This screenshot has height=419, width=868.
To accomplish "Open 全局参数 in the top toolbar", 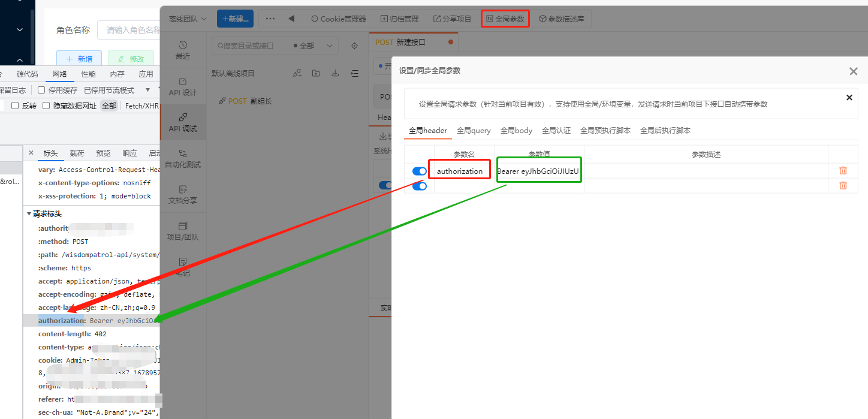I will pos(505,19).
